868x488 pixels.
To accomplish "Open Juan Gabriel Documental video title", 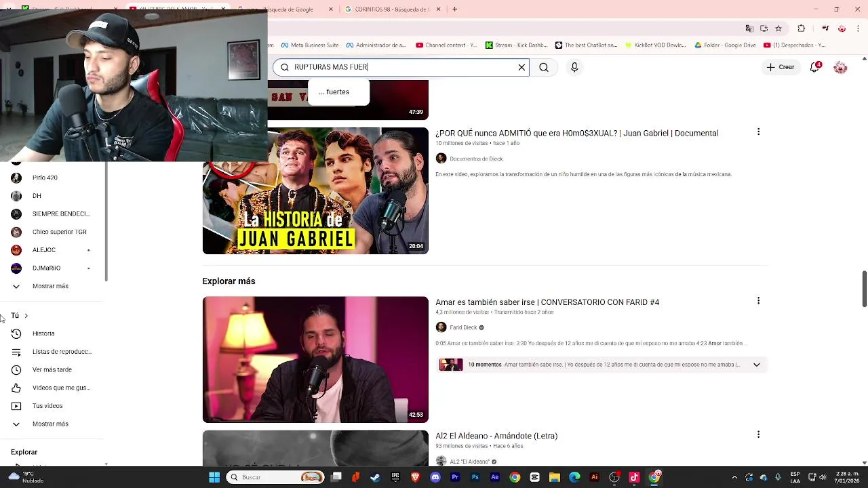I will pos(576,134).
